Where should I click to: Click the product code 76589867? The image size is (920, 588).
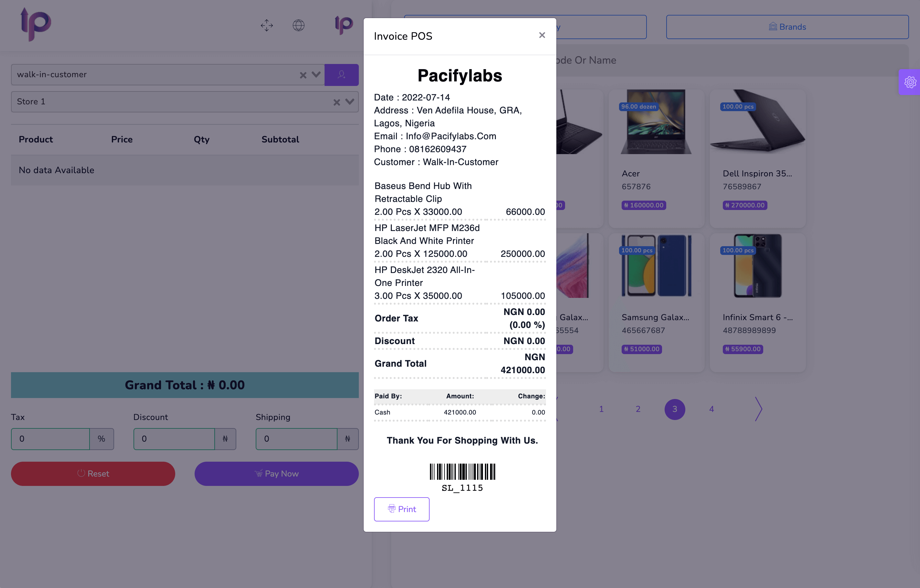(742, 186)
